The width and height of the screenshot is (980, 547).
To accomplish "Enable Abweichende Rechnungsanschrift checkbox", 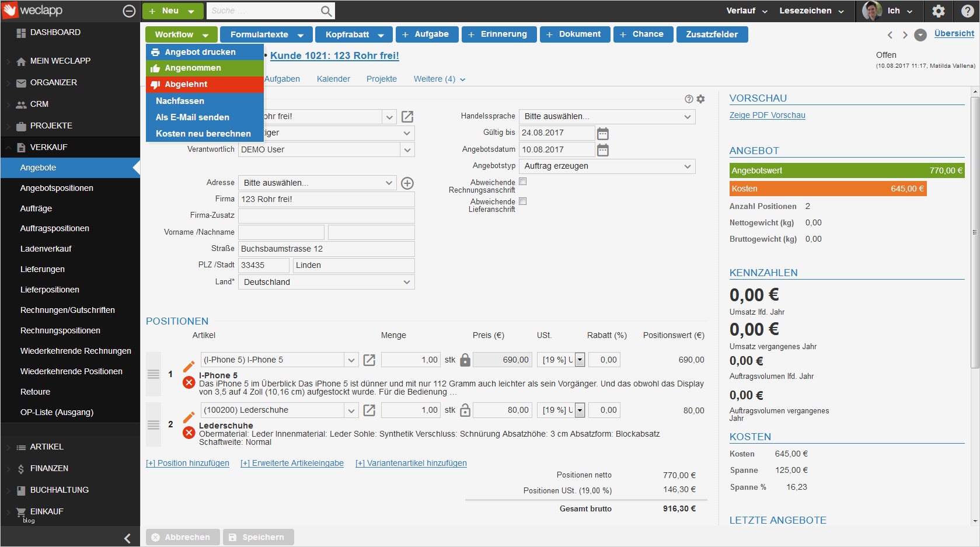I will (523, 182).
